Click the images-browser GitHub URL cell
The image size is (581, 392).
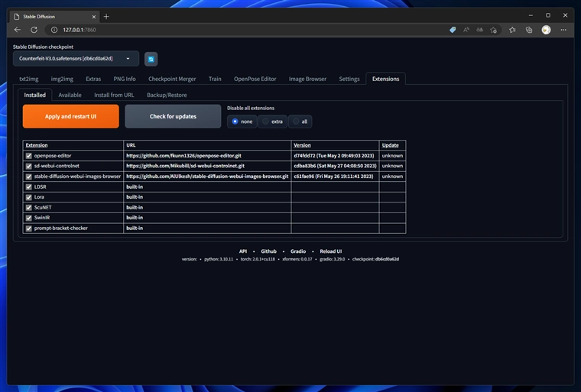coord(207,177)
